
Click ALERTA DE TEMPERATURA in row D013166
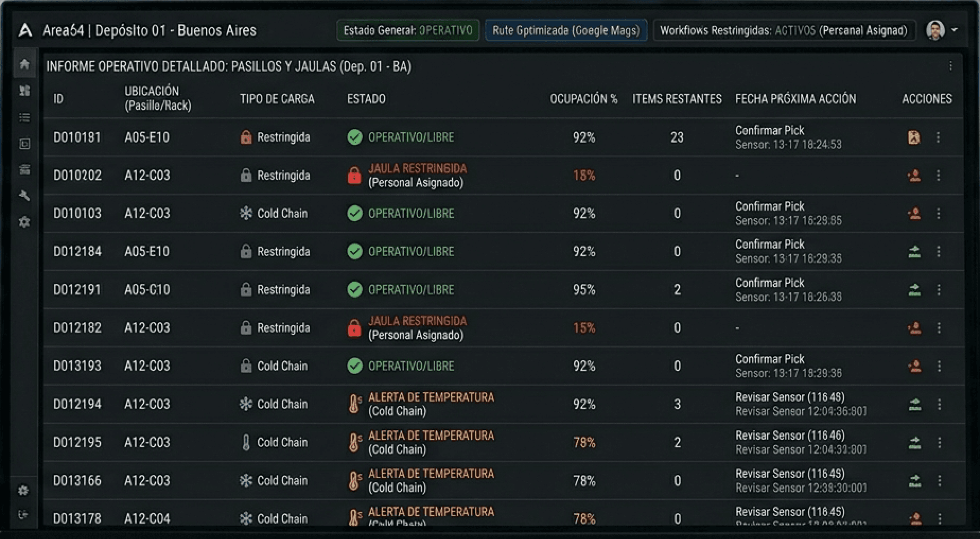click(431, 474)
